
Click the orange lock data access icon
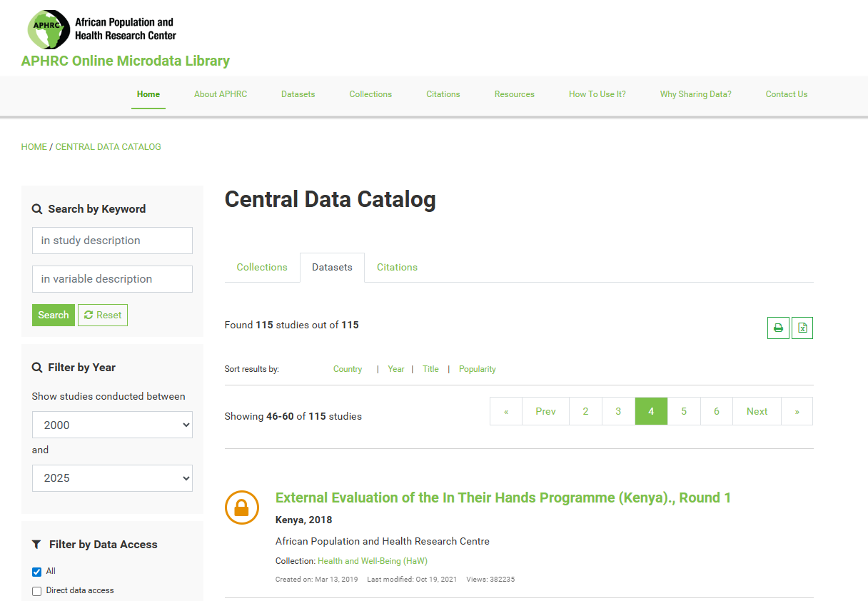point(241,507)
